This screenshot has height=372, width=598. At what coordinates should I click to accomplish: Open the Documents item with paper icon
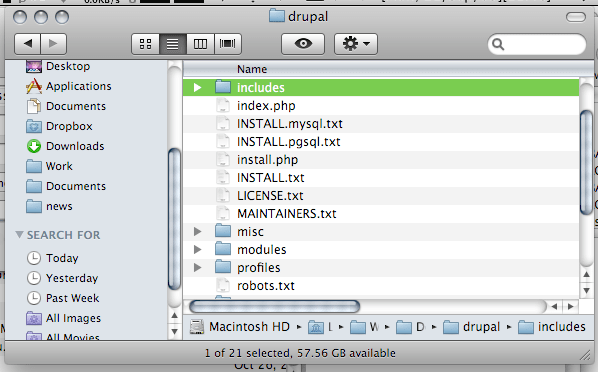[x=66, y=106]
